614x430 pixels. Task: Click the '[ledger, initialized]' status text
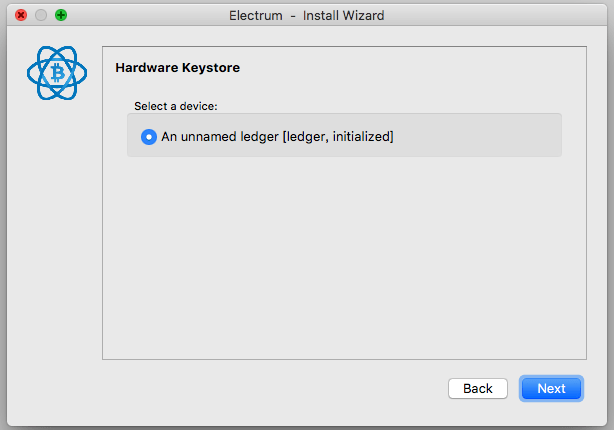point(338,136)
